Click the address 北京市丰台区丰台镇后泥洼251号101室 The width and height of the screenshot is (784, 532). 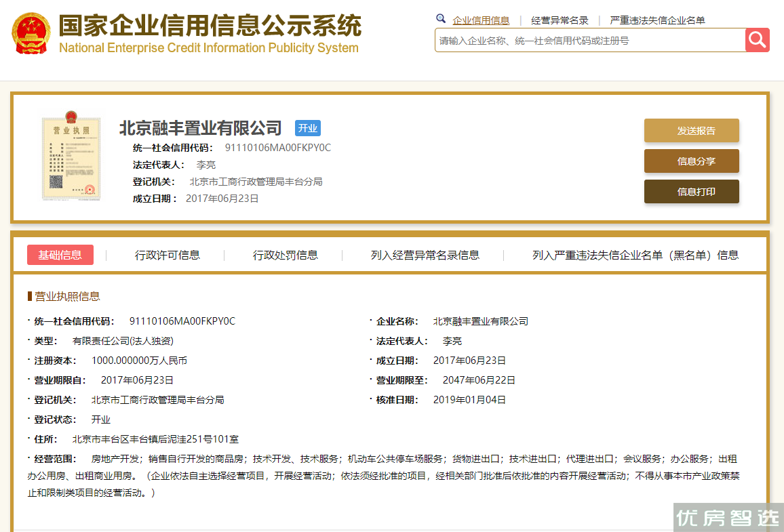pos(155,439)
